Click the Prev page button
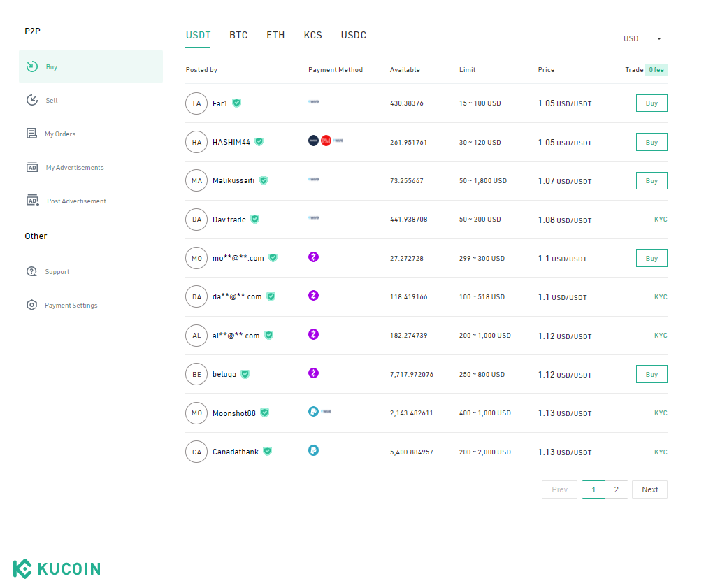Image resolution: width=720 pixels, height=588 pixels. tap(559, 489)
